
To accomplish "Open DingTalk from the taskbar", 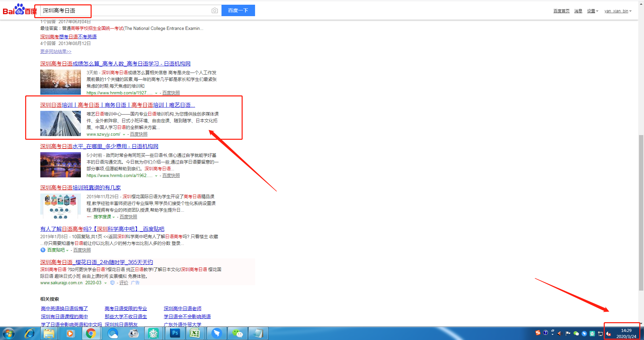I will coord(216,334).
